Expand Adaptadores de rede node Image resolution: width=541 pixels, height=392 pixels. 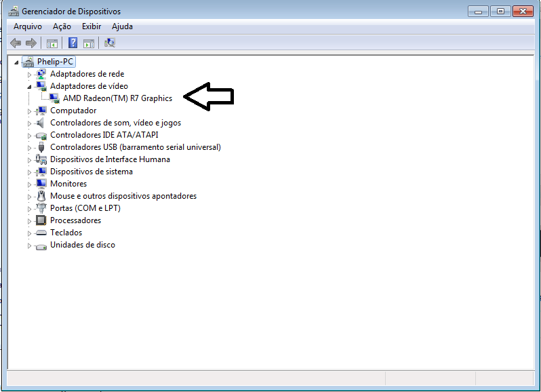(x=29, y=75)
